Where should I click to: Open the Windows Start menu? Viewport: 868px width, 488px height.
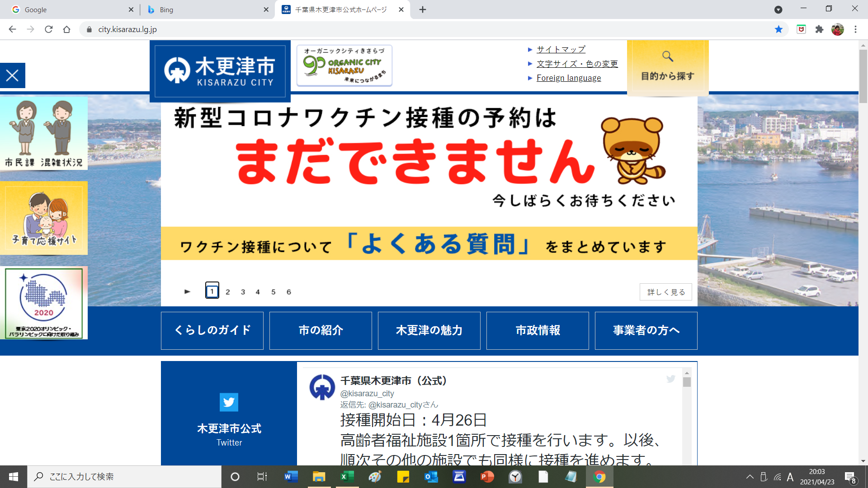click(14, 477)
